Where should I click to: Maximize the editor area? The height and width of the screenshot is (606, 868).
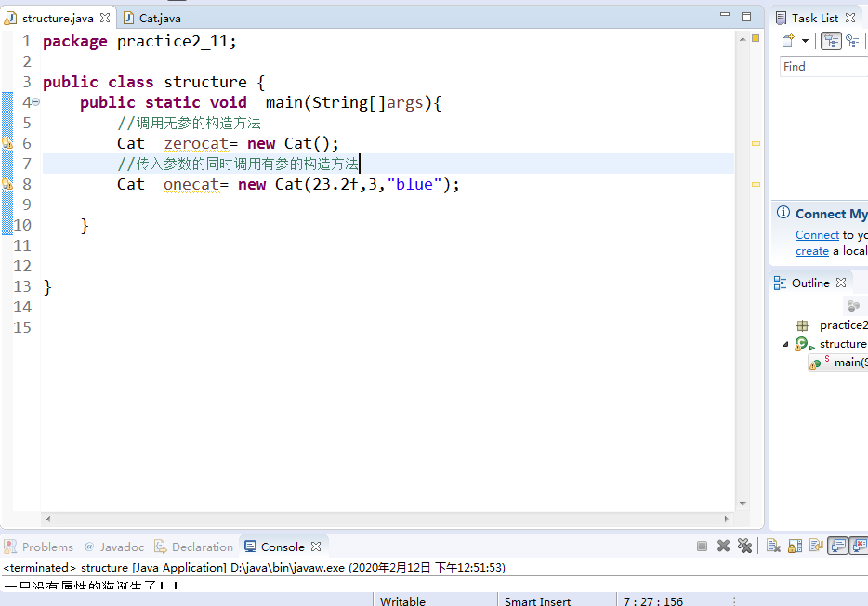746,17
